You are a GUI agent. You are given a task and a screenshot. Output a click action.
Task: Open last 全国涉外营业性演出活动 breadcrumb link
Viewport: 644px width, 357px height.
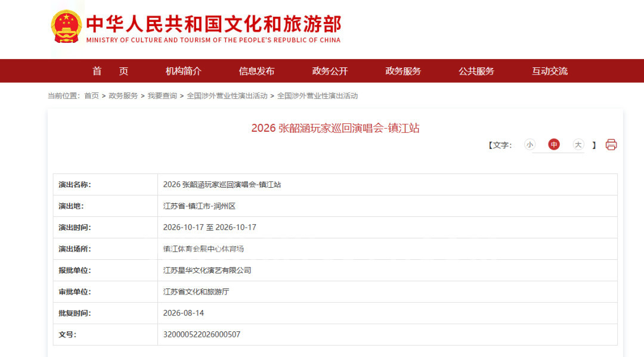tap(317, 95)
